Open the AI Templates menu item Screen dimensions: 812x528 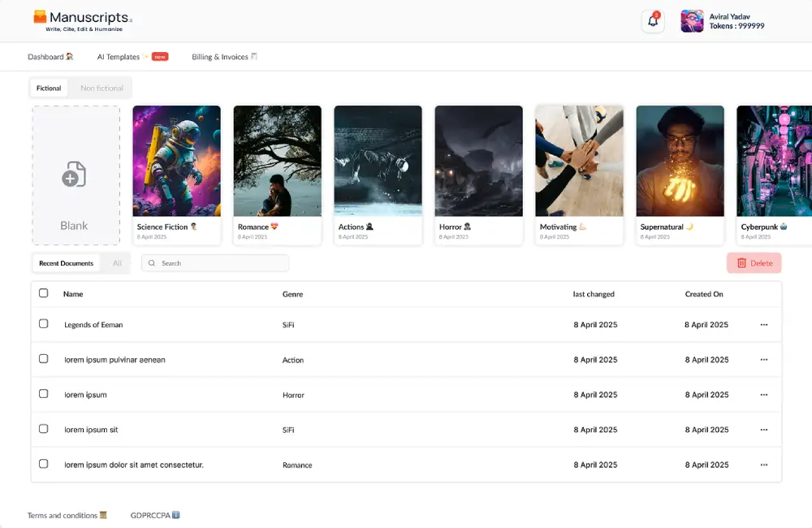[x=119, y=57]
